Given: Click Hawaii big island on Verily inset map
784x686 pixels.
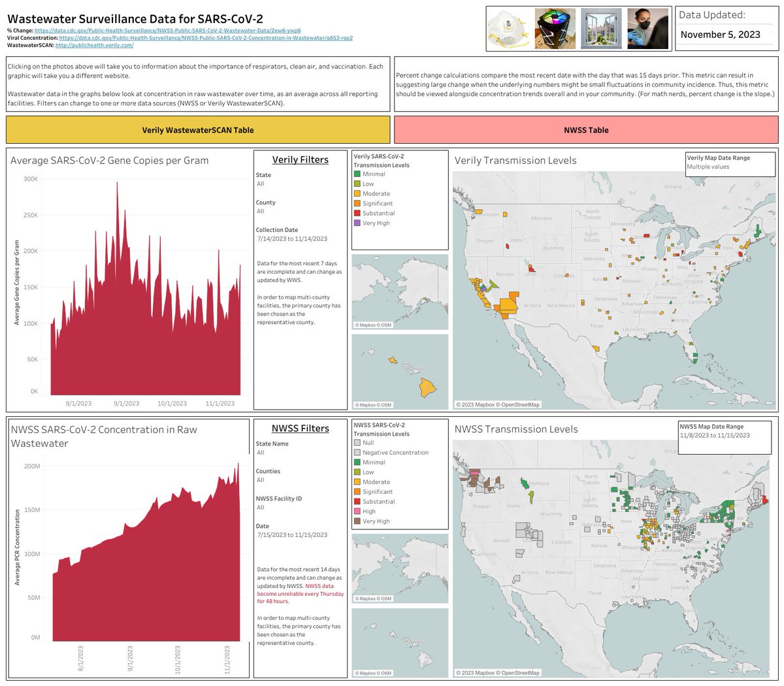Looking at the screenshot, I should (x=427, y=386).
